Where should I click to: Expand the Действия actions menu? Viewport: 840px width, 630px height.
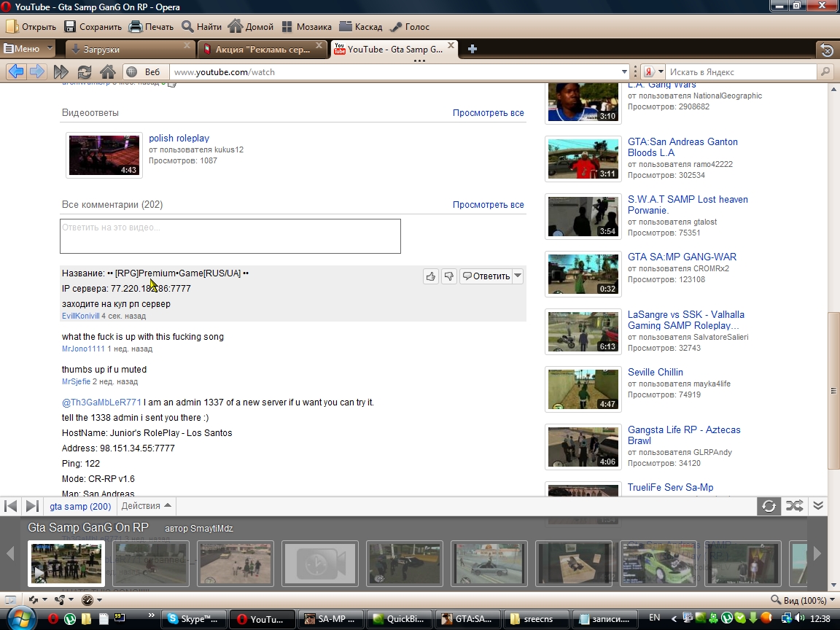pos(146,506)
